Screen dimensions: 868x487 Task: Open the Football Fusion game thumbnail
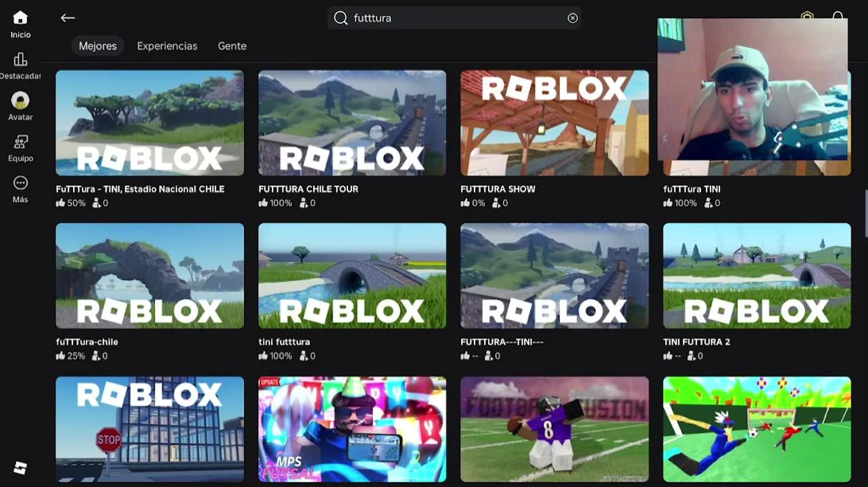pyautogui.click(x=554, y=430)
